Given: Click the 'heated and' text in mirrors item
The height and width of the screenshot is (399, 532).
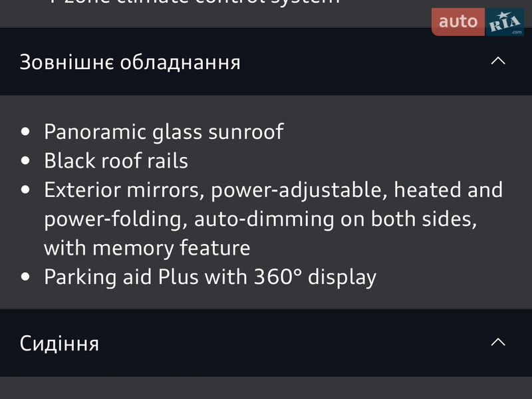Looking at the screenshot, I should pyautogui.click(x=448, y=190).
